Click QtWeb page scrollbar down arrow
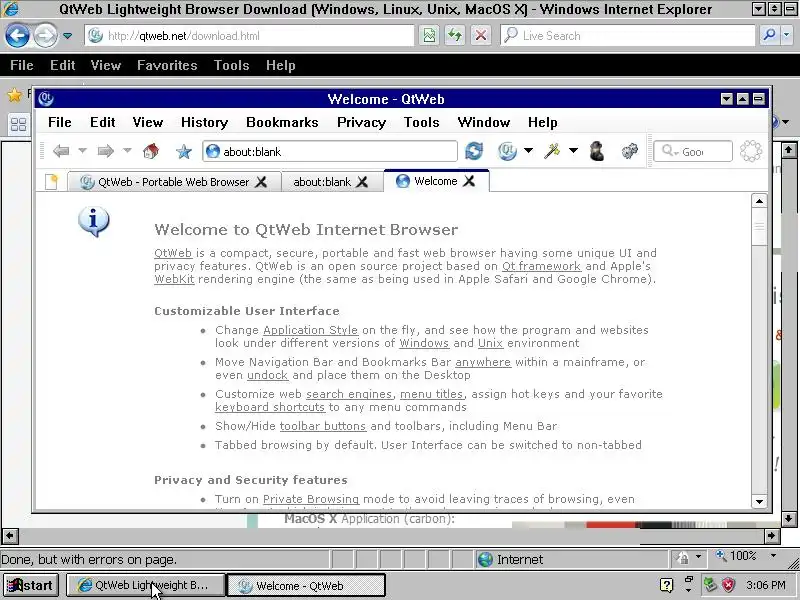Screen dimensions: 800x600 coord(759,501)
